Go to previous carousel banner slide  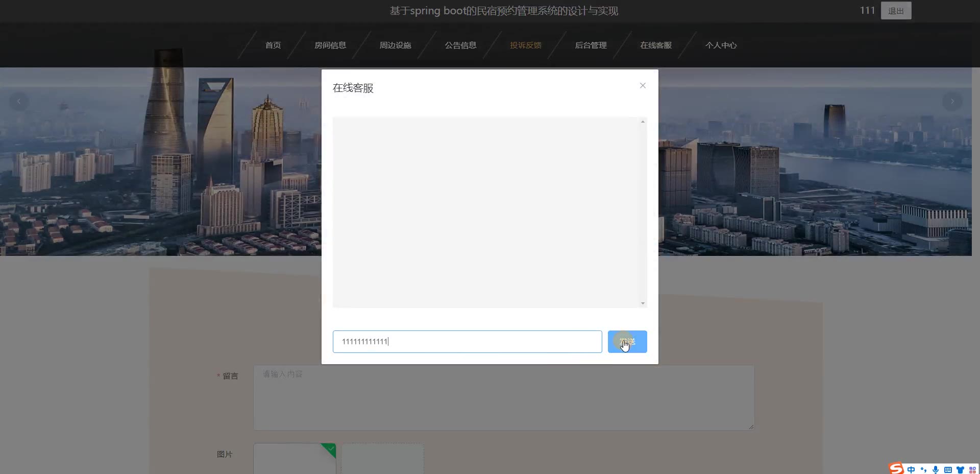tap(19, 101)
